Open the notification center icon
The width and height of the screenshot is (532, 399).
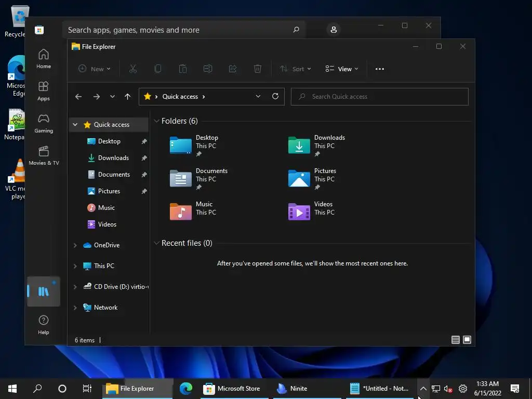(515, 389)
